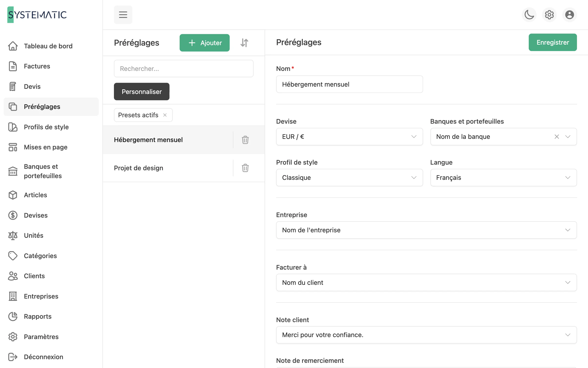Open Rapports in sidebar
This screenshot has height=368, width=588.
(x=51, y=316)
